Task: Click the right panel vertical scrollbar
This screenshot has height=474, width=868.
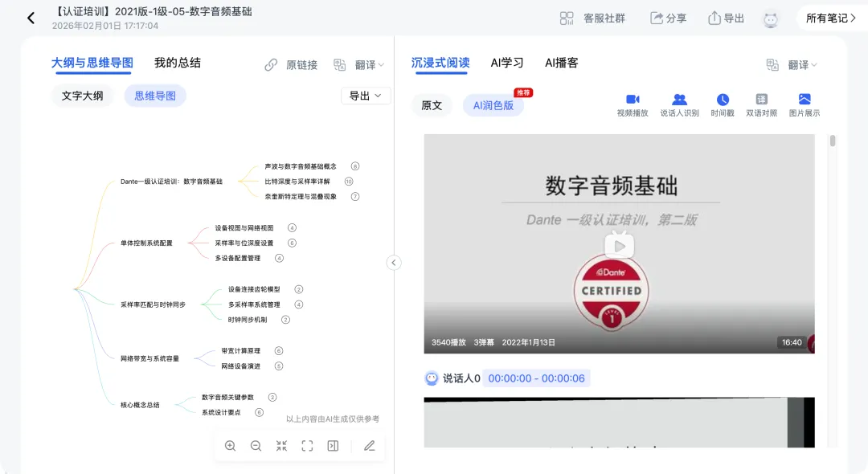Action: pyautogui.click(x=833, y=141)
